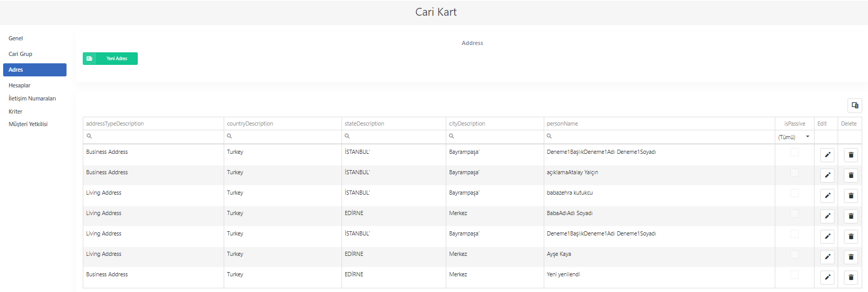Image resolution: width=868 pixels, height=292 pixels.
Task: Sort by cityDescription column header
Action: [x=495, y=123]
